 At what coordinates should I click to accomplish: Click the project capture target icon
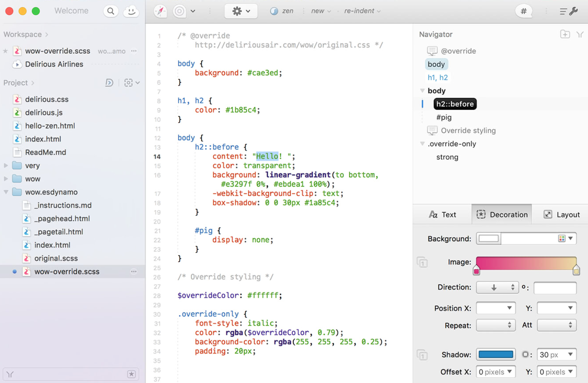pyautogui.click(x=128, y=83)
